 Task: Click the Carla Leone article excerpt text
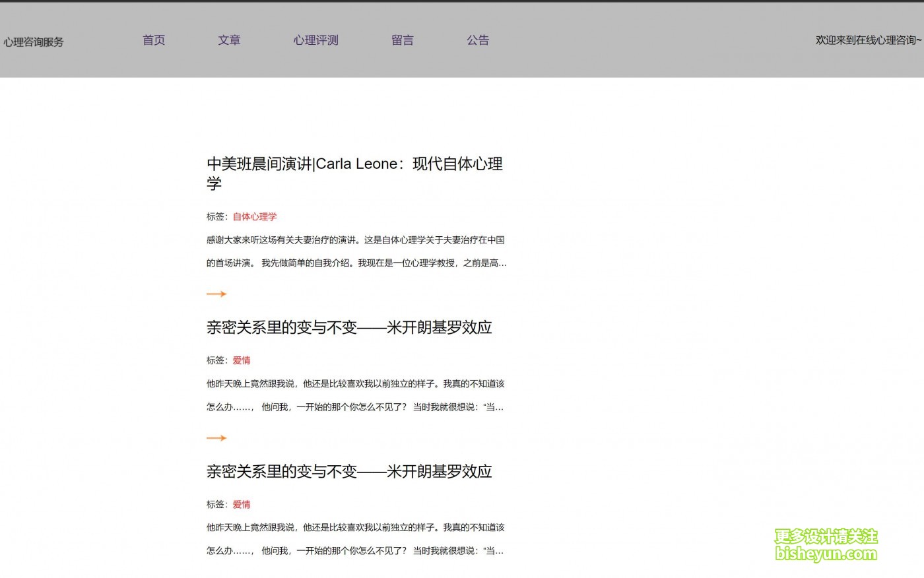(355, 251)
